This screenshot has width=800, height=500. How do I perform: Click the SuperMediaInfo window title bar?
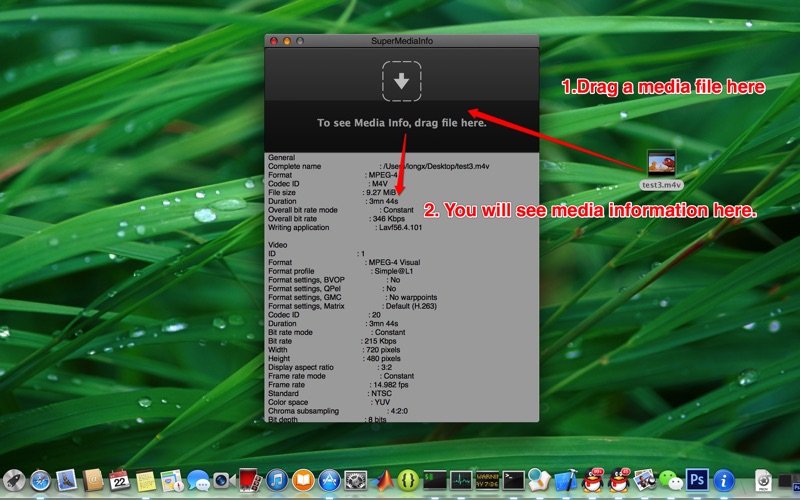click(402, 41)
